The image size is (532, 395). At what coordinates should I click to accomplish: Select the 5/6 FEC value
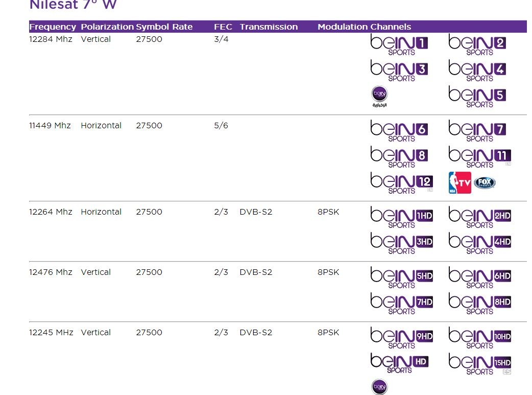[x=221, y=125]
